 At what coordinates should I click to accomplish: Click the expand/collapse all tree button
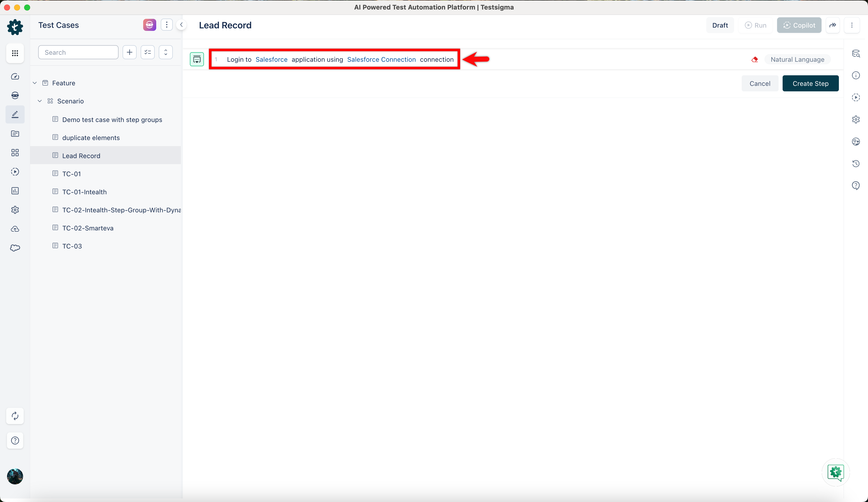(x=166, y=52)
